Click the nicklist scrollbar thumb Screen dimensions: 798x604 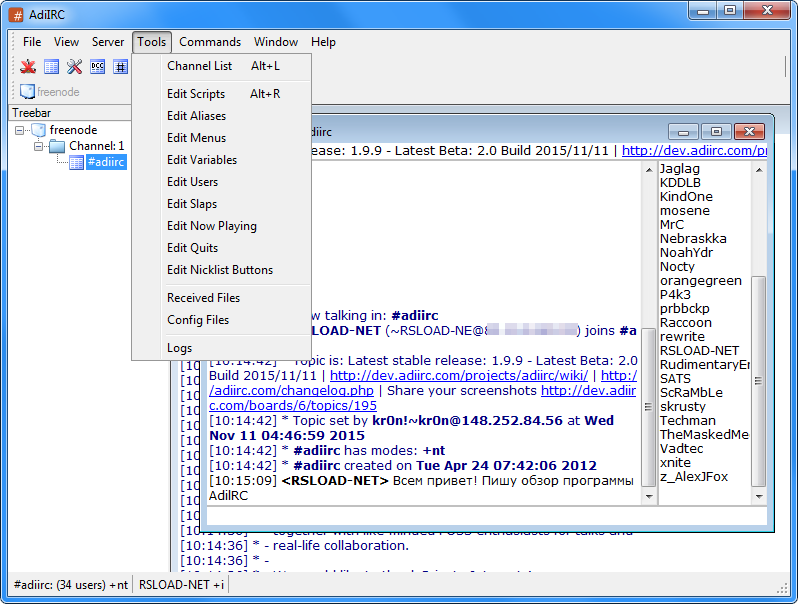[x=759, y=381]
